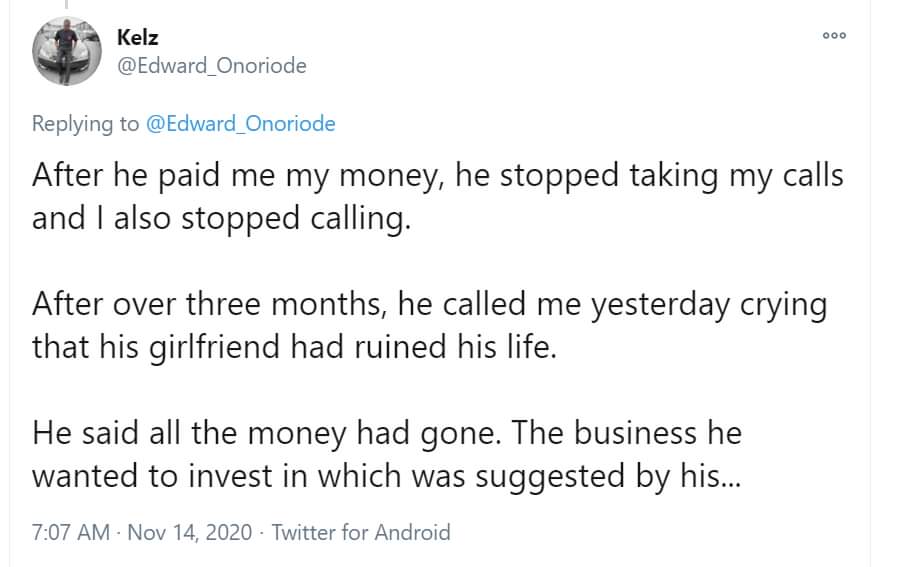Screen dimensions: 904x567
Task: Open the Kelz display name
Action: (x=137, y=38)
